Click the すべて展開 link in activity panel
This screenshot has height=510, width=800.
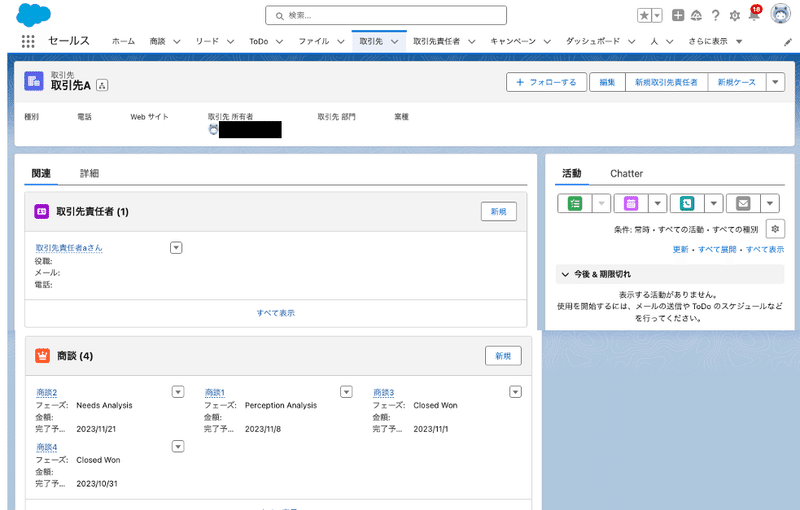(x=717, y=249)
